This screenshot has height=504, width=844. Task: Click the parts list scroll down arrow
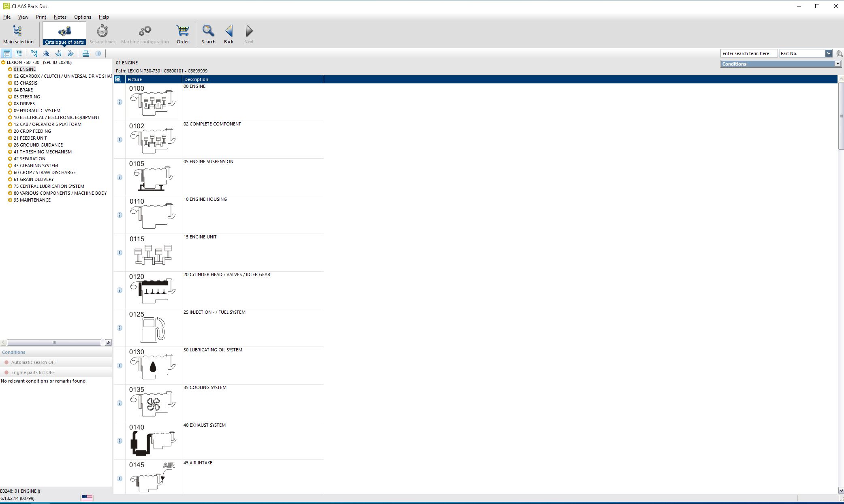(x=841, y=490)
